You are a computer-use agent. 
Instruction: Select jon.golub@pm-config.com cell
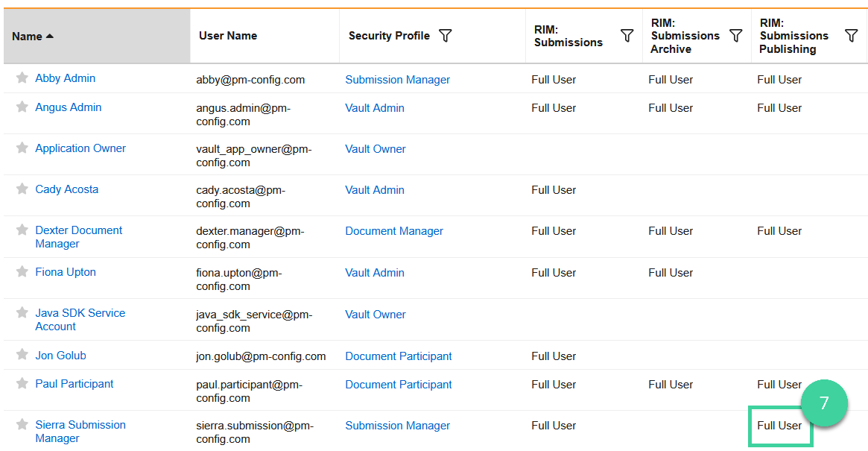tap(261, 356)
